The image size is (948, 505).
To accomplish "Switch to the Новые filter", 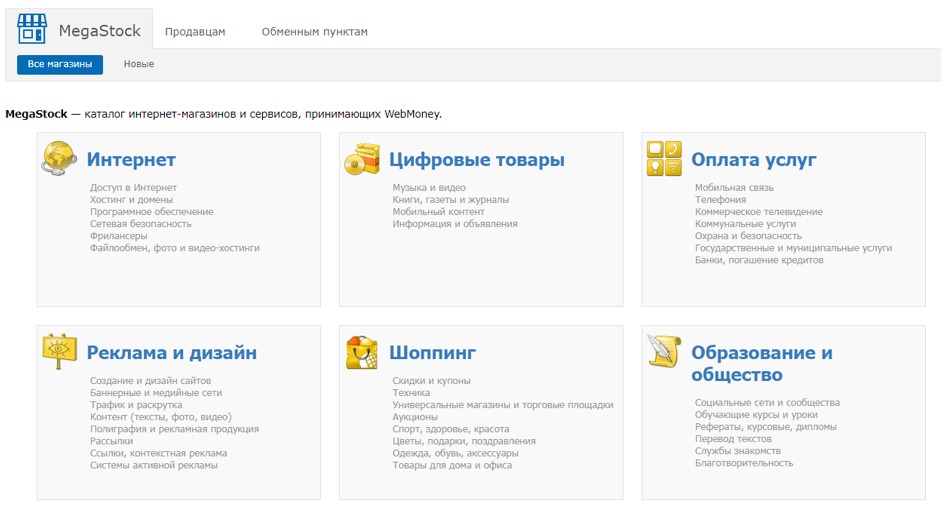I will coord(139,64).
